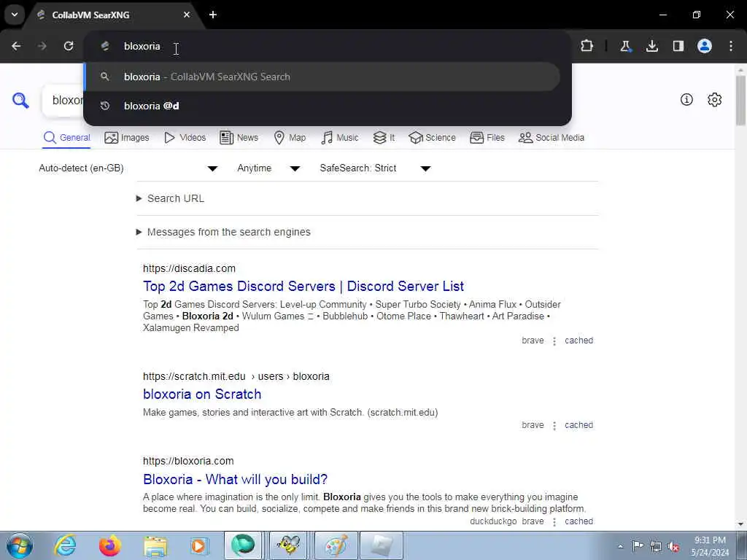
Task: Toggle the browser side panel icon
Action: click(678, 46)
